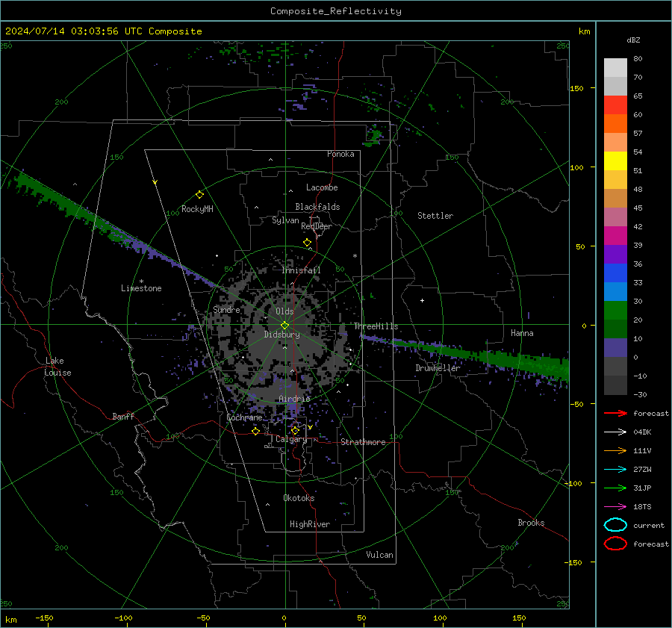Select the Vulcan label
Viewport: 672px width, 628px height.
[380, 555]
